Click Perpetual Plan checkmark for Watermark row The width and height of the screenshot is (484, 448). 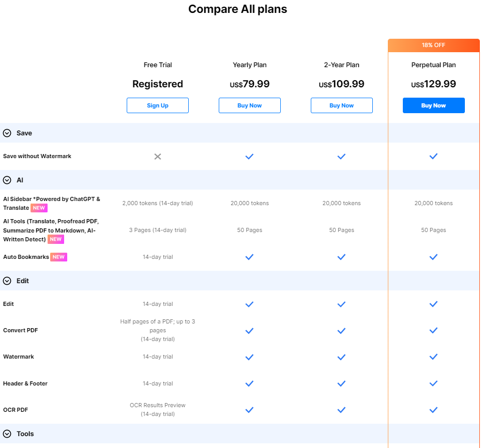[433, 357]
